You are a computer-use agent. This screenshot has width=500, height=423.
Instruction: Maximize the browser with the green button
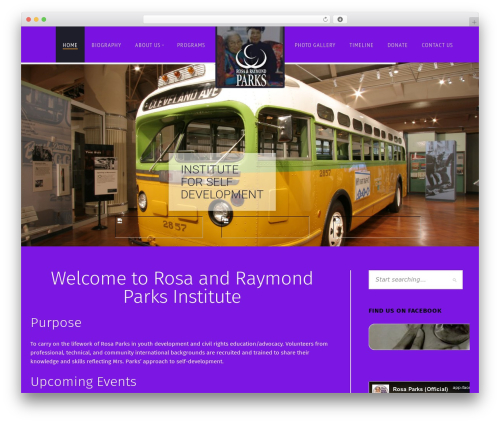click(44, 19)
